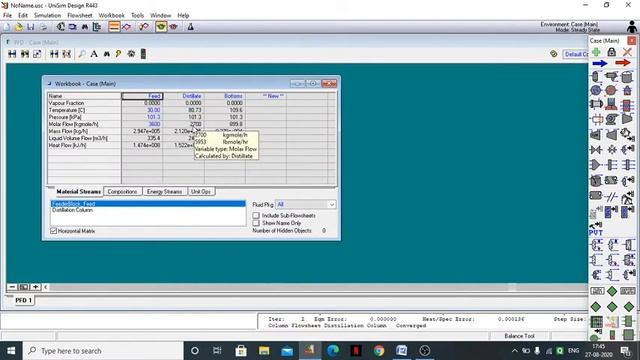Screen dimensions: 640x360
Task: Open the File menu
Action: (x=7, y=15)
